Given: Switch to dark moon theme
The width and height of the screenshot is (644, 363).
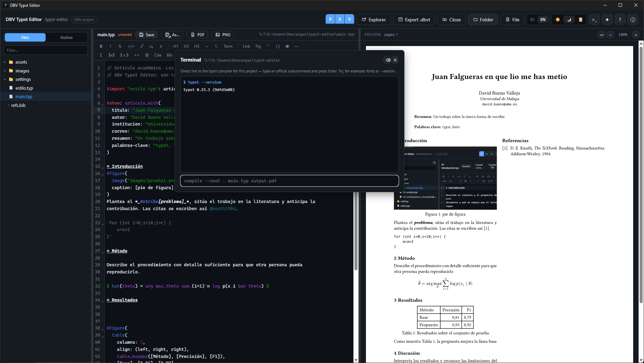Looking at the screenshot, I should [569, 20].
